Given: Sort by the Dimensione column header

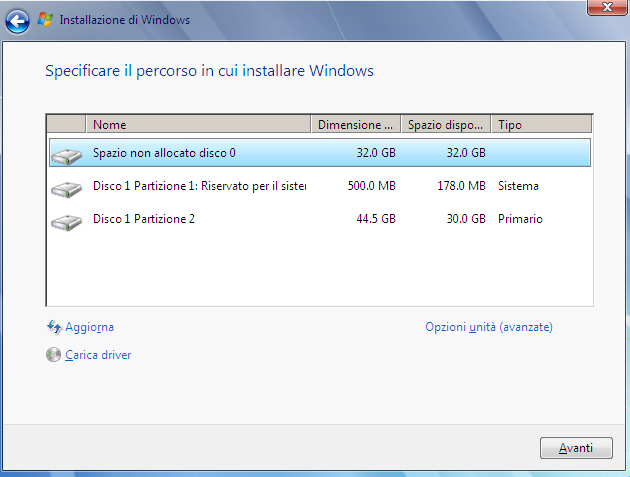Looking at the screenshot, I should click(356, 124).
